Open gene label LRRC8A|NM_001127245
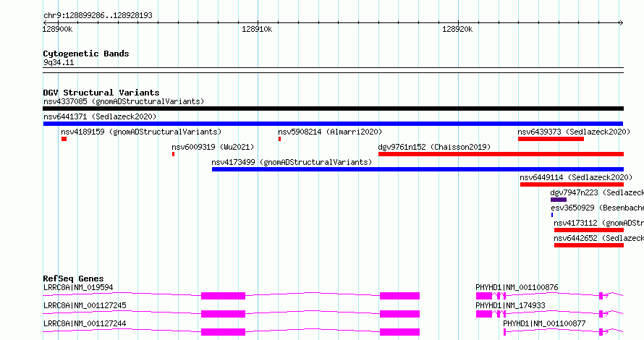Image resolution: width=644 pixels, height=340 pixels. pyautogui.click(x=85, y=305)
